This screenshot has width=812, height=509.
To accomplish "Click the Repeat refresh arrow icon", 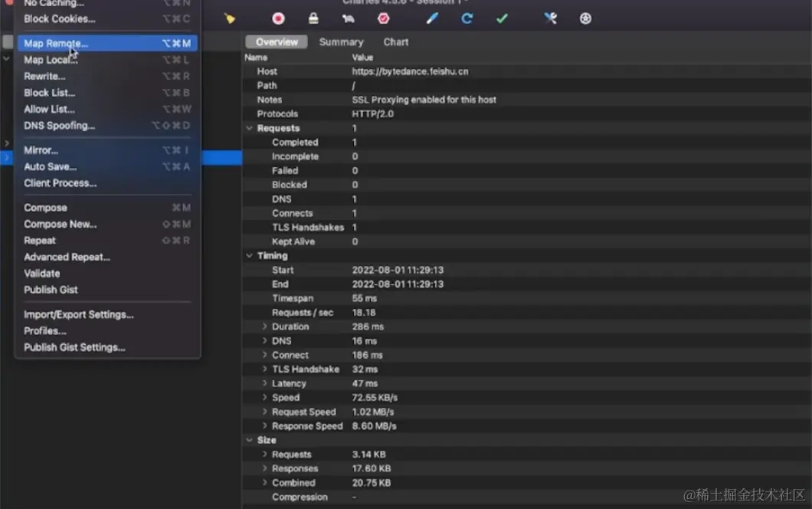I will pyautogui.click(x=467, y=18).
